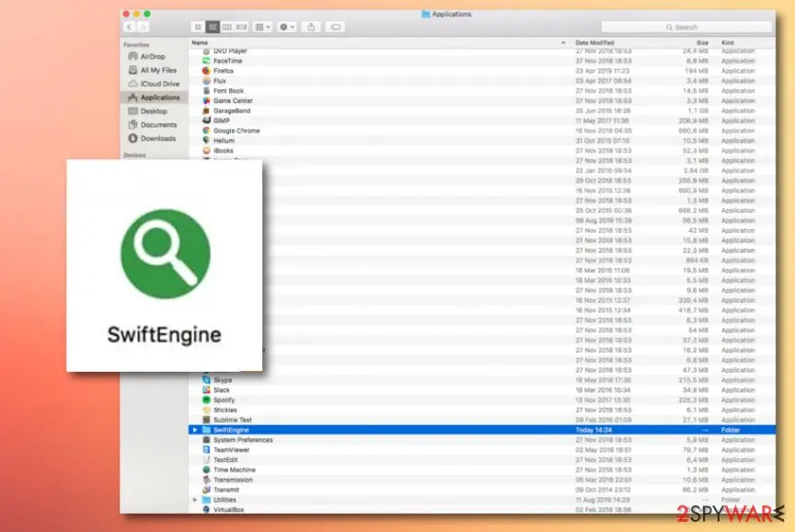Select the Spotify app icon
The image size is (795, 532).
coord(206,400)
